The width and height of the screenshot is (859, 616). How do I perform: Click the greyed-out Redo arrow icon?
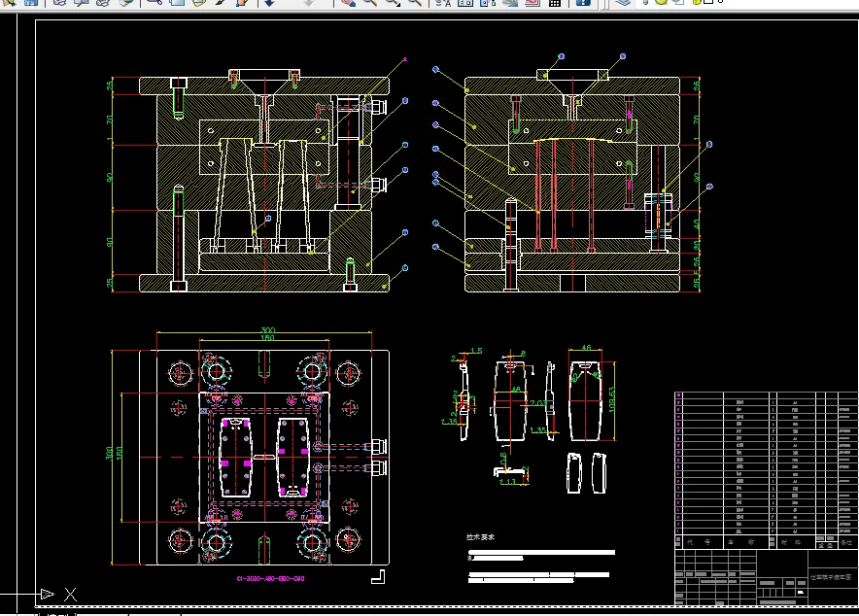point(309,2)
